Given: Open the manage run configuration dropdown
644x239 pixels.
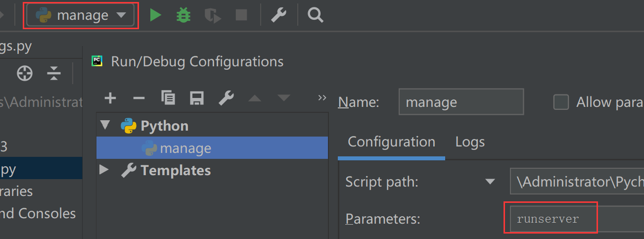Looking at the screenshot, I should point(81,15).
